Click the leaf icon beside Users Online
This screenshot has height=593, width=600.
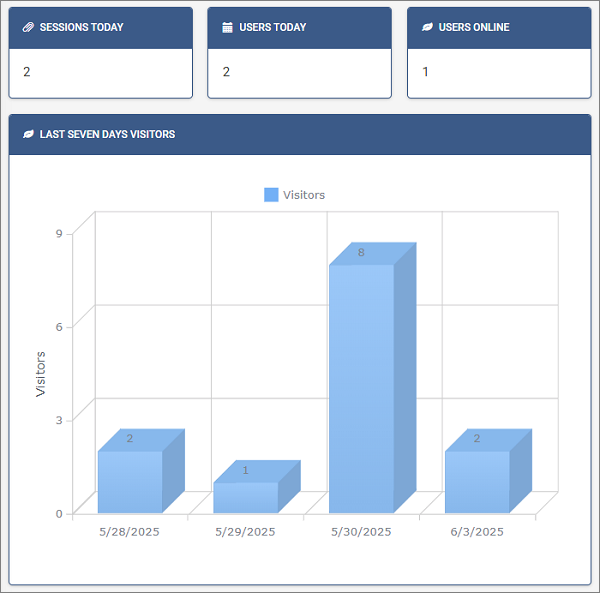pyautogui.click(x=427, y=27)
